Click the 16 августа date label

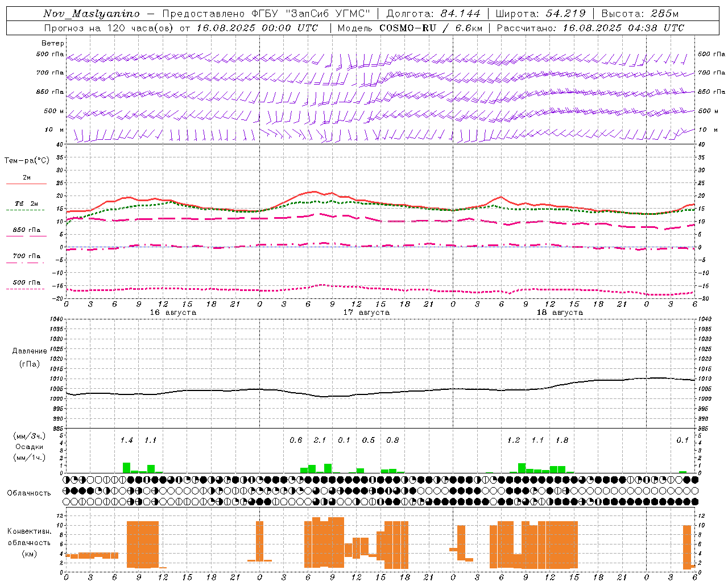point(173,312)
